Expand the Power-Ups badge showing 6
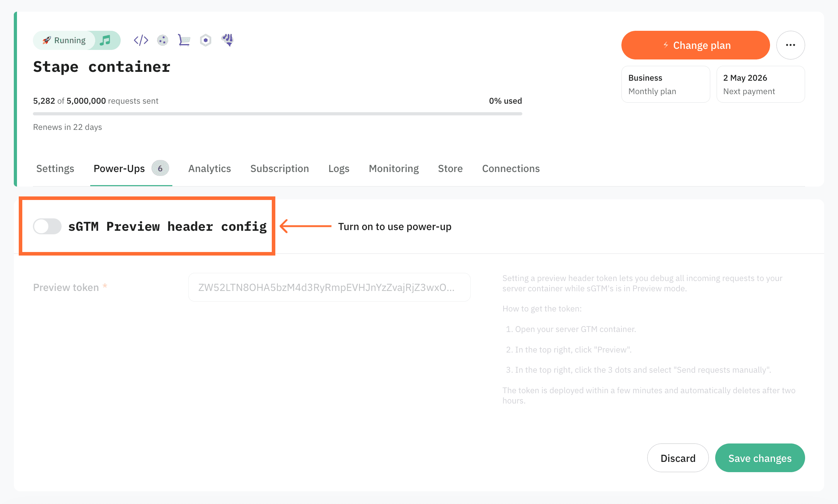The height and width of the screenshot is (504, 838). pyautogui.click(x=160, y=168)
